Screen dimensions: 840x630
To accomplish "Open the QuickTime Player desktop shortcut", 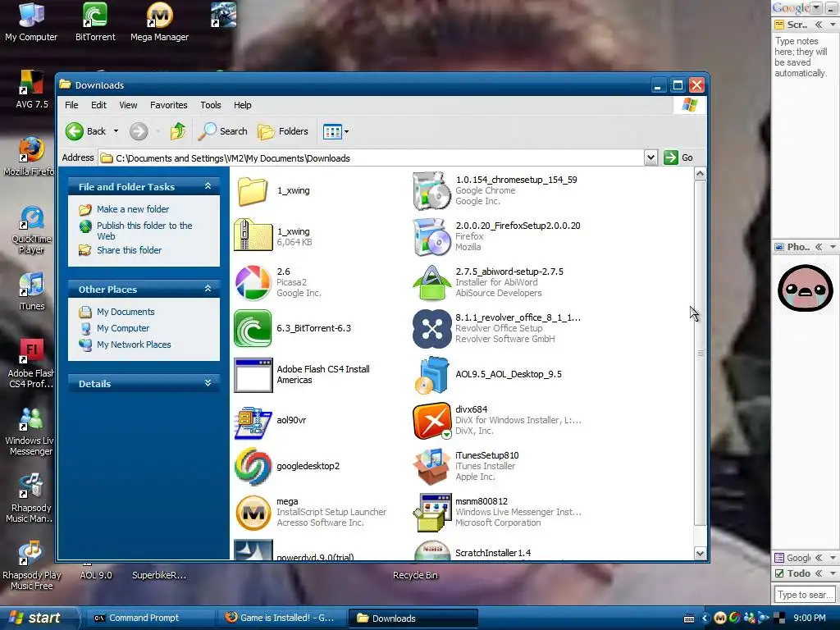I will (x=31, y=231).
